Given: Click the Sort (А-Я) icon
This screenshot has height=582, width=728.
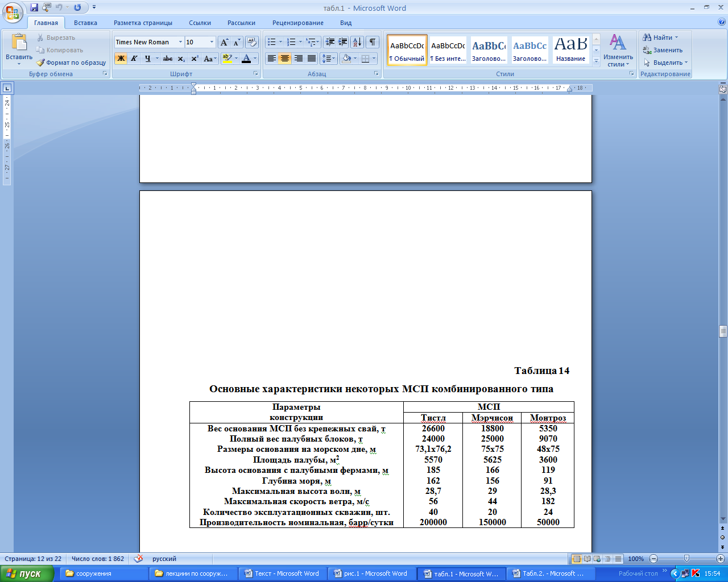Looking at the screenshot, I should click(357, 42).
